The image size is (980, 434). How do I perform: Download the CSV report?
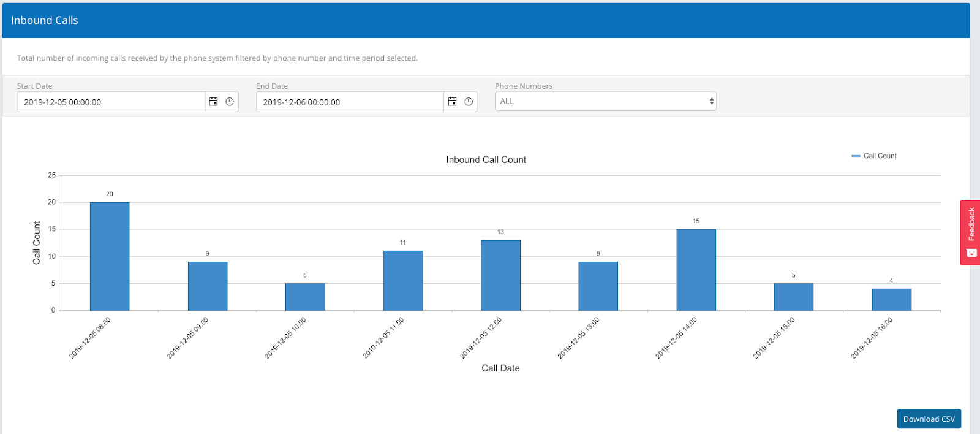click(929, 419)
